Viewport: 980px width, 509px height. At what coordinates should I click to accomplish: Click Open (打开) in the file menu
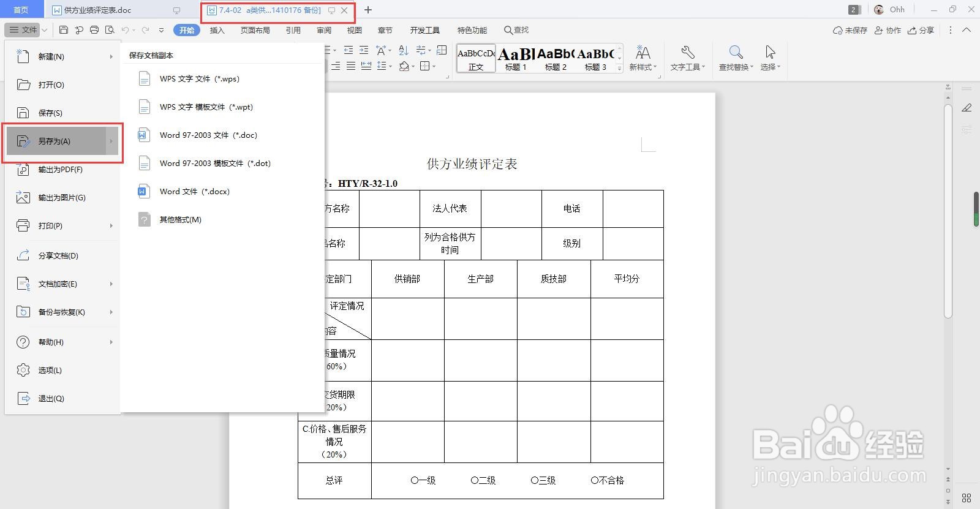[62, 85]
